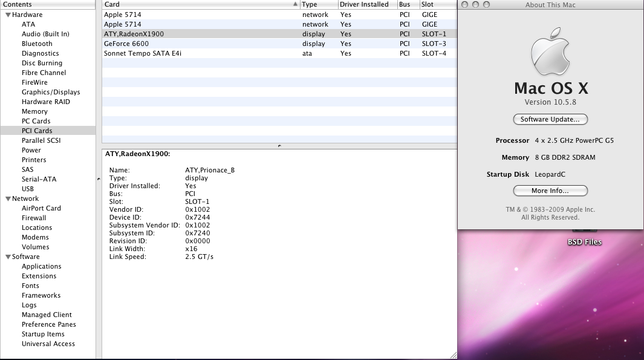Show Graphics/Displays information
Screen dimensions: 644x360
51,92
